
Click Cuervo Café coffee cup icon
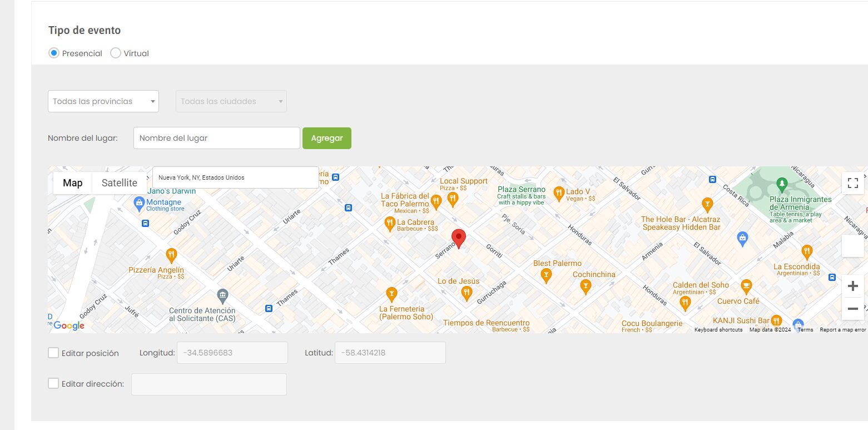point(746,286)
